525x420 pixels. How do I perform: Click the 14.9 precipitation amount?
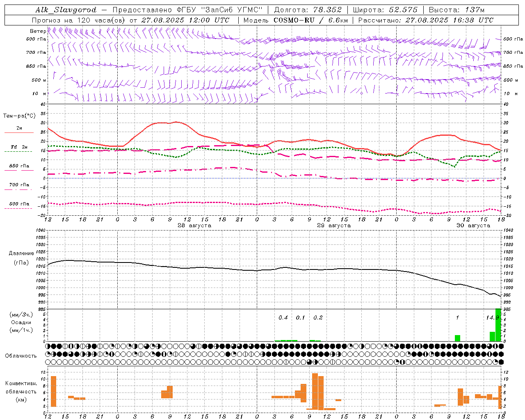[x=492, y=318]
